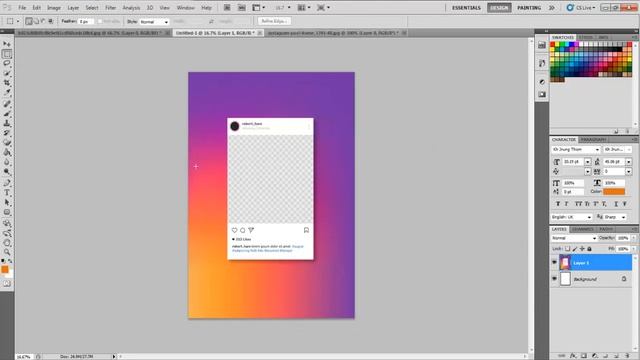Select the History Brush tool
This screenshot has width=640, height=360.
pyautogui.click(x=7, y=133)
